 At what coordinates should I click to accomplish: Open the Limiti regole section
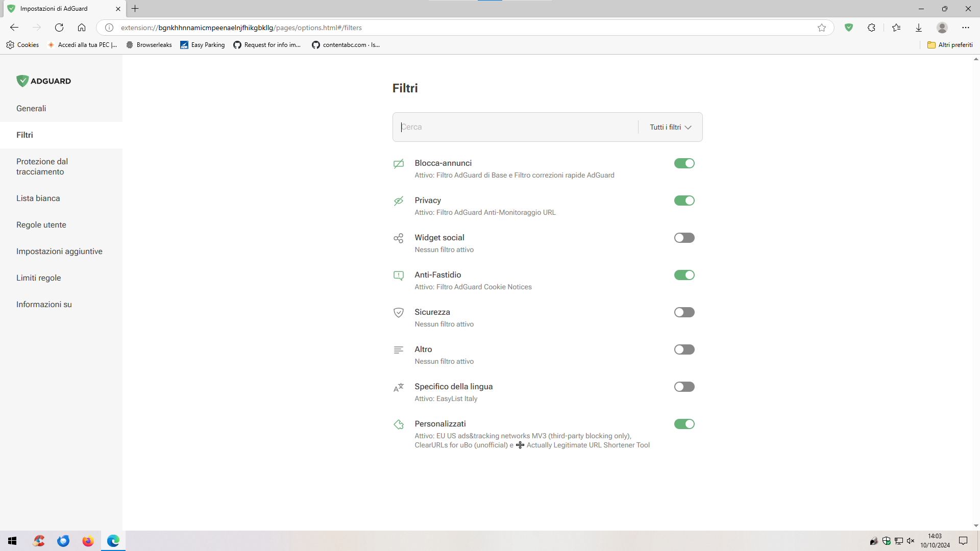click(x=61, y=278)
